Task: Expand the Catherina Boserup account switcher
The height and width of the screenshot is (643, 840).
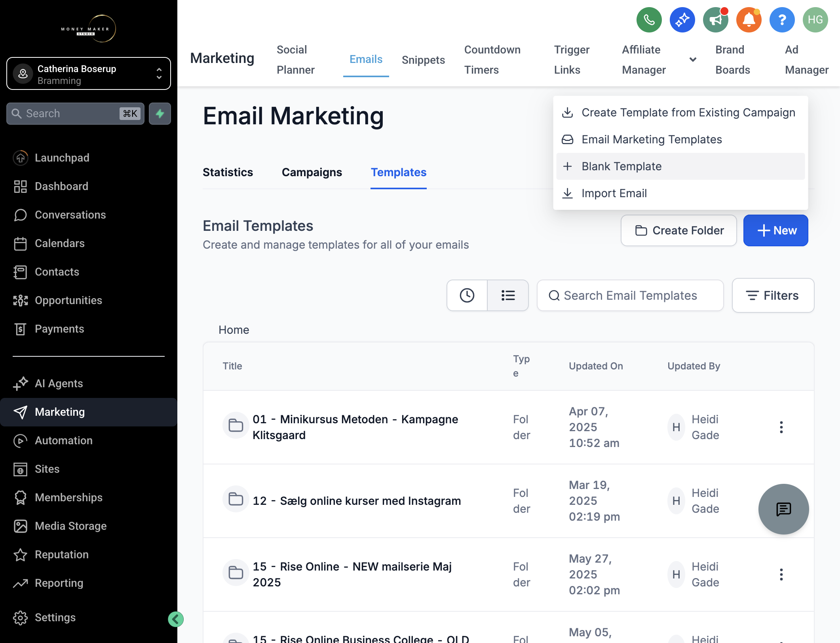Action: [x=89, y=74]
